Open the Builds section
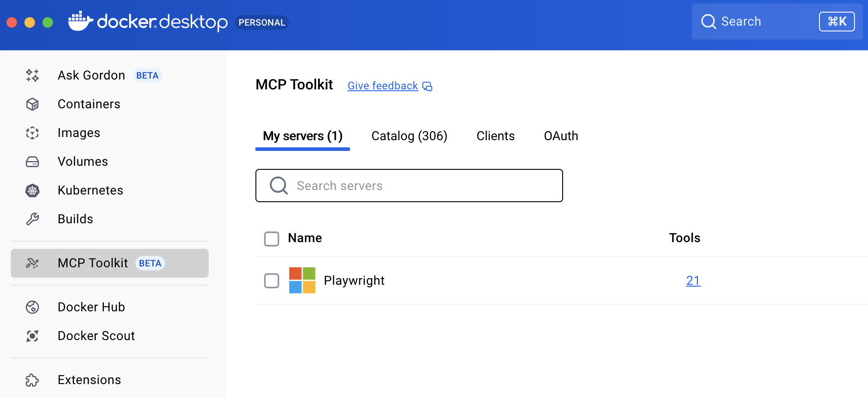Screen dimensions: 868x398 pyautogui.click(x=110, y=219)
